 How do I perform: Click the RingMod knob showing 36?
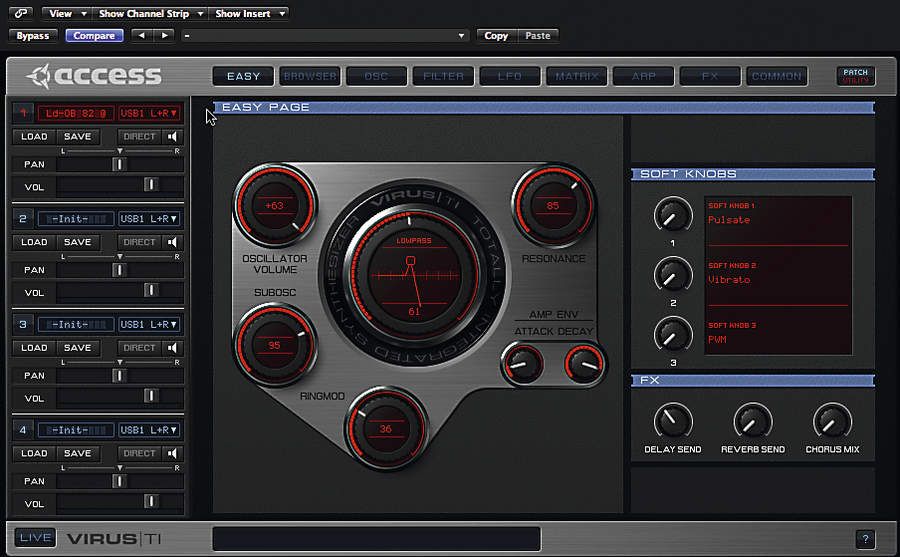coord(386,429)
